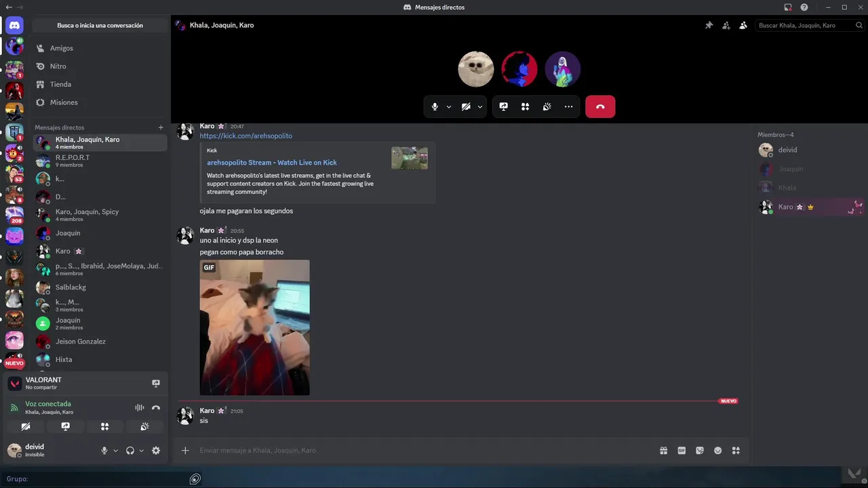Open input device options in user panel
This screenshot has width=868, height=488.
pyautogui.click(x=115, y=451)
